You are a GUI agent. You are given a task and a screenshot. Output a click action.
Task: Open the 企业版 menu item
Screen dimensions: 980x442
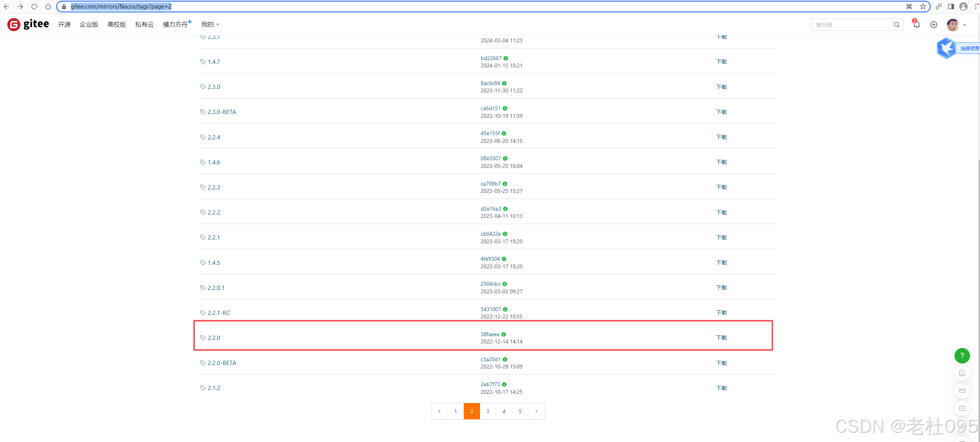[89, 24]
